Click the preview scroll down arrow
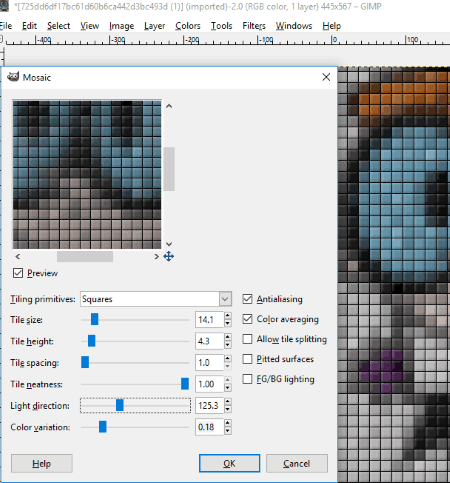Viewport: 450px width, 483px height. click(x=169, y=244)
